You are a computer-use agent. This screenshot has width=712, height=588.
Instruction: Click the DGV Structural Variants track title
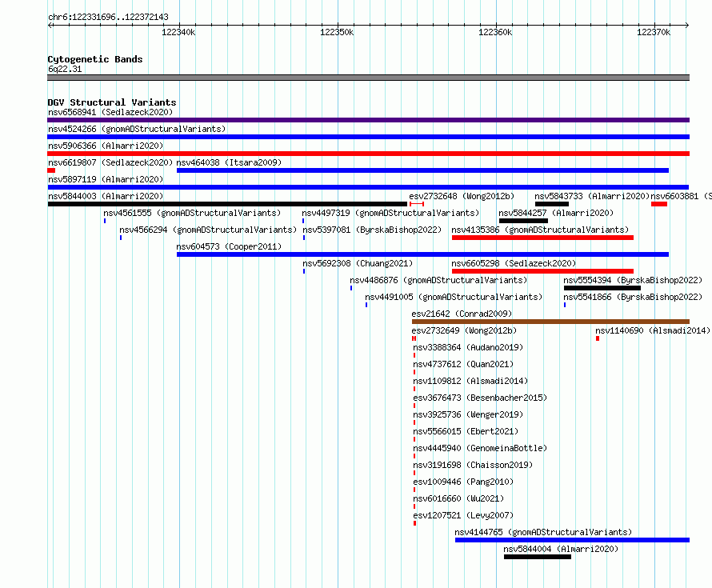coord(112,102)
